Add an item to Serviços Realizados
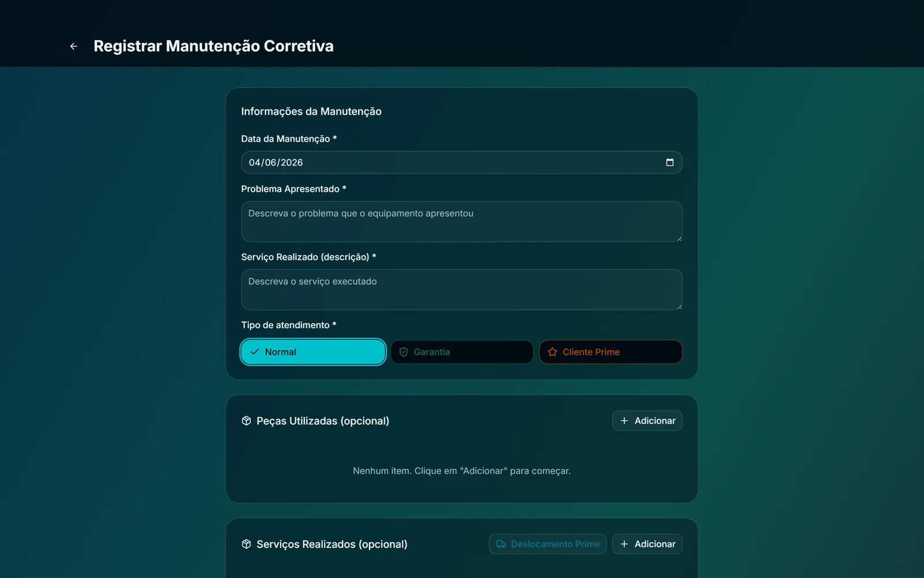This screenshot has width=924, height=578. (x=647, y=544)
